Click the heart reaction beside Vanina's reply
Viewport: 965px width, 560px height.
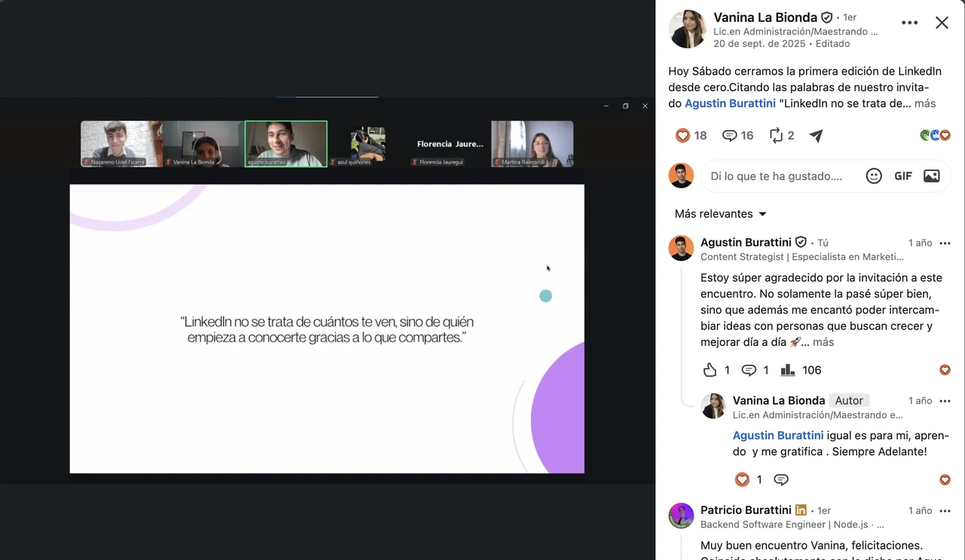coord(945,479)
